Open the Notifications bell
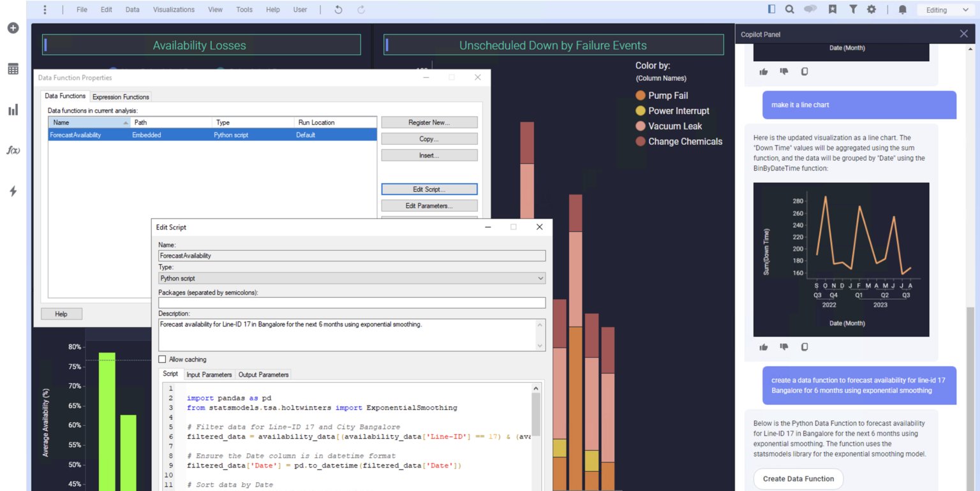980x491 pixels. 902,10
